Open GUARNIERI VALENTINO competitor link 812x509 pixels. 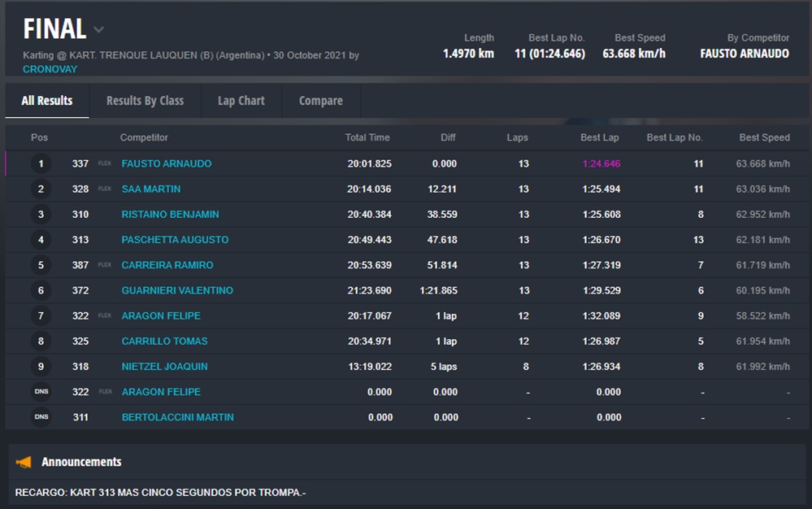(x=177, y=290)
